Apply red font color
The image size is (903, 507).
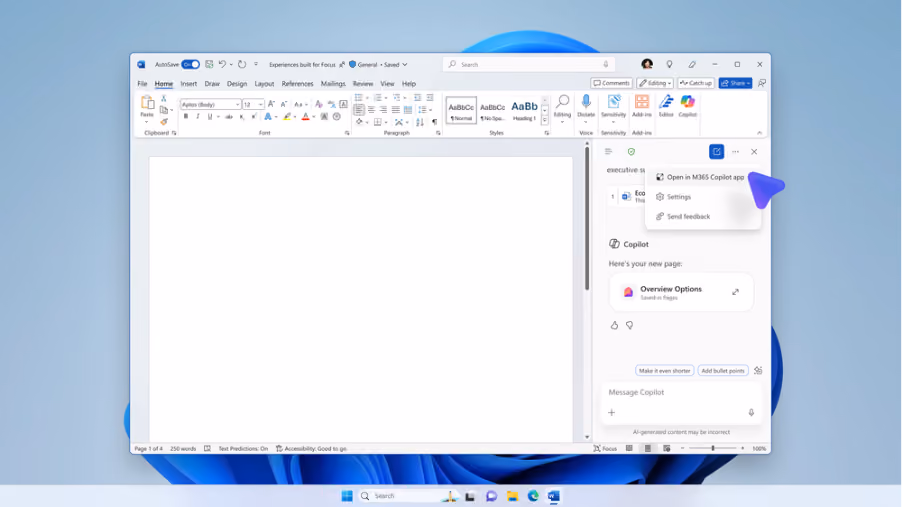tap(305, 117)
